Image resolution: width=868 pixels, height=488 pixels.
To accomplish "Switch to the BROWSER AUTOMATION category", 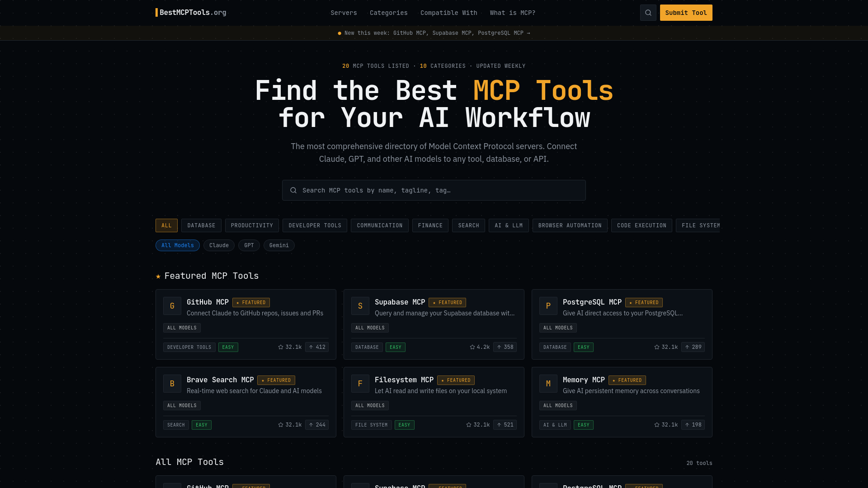I will coord(570,225).
